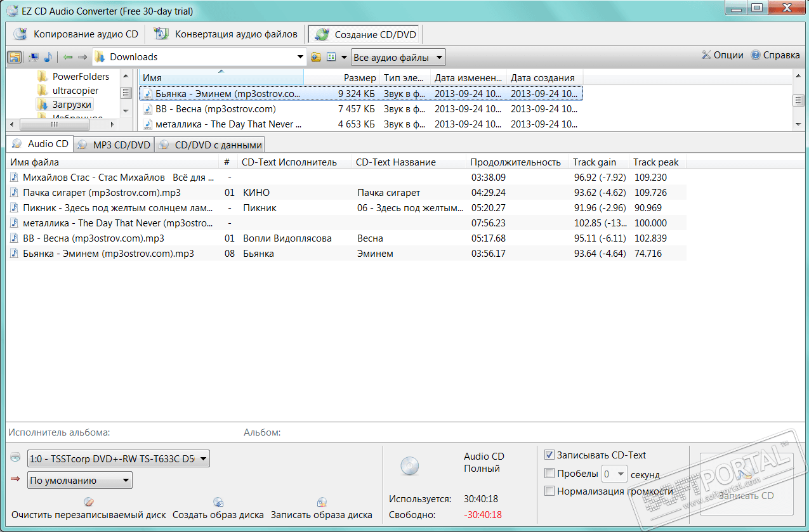
Task: Click the folder tree horizontal scrollbar
Action: point(62,124)
